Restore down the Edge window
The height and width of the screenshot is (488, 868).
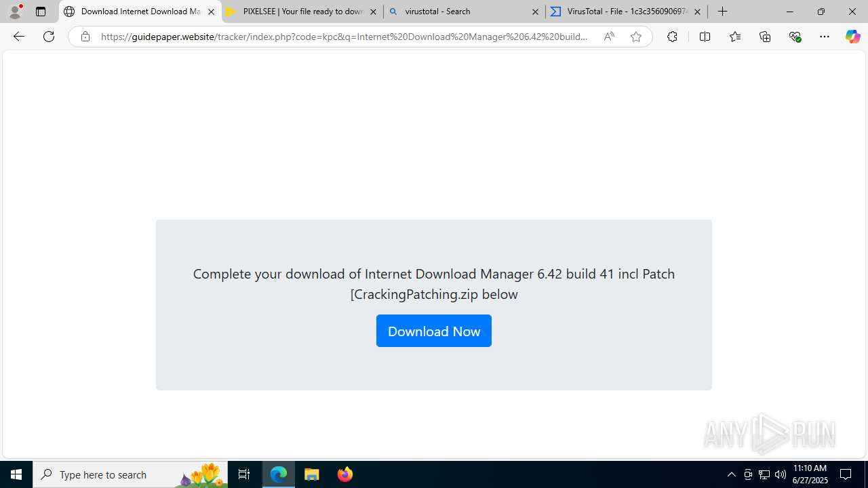coord(821,12)
